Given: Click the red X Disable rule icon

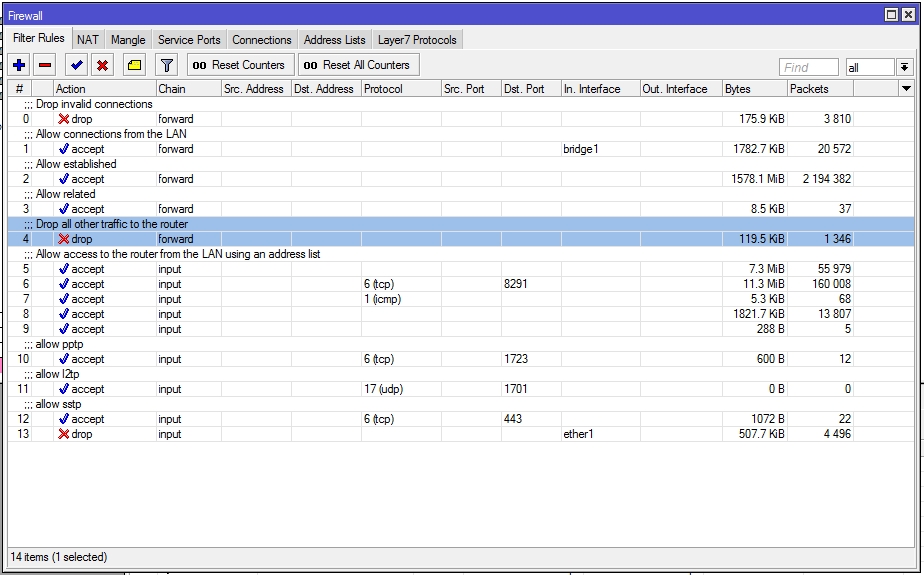Looking at the screenshot, I should (x=102, y=65).
